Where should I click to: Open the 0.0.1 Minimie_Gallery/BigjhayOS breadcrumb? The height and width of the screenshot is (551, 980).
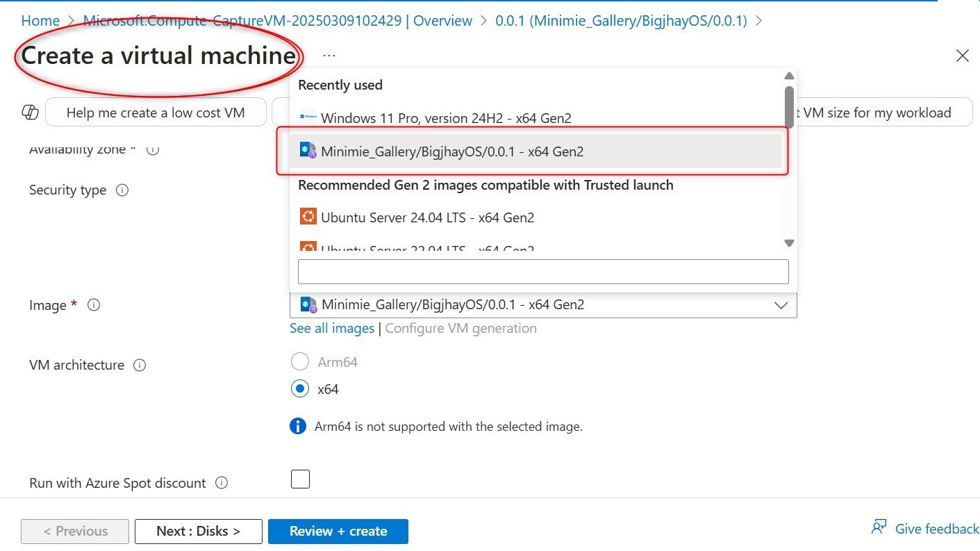(x=621, y=21)
